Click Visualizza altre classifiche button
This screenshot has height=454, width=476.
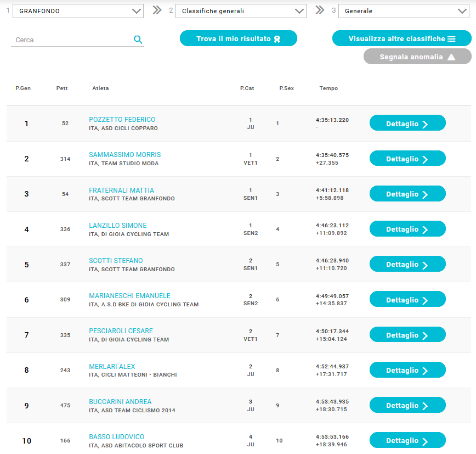click(x=401, y=38)
